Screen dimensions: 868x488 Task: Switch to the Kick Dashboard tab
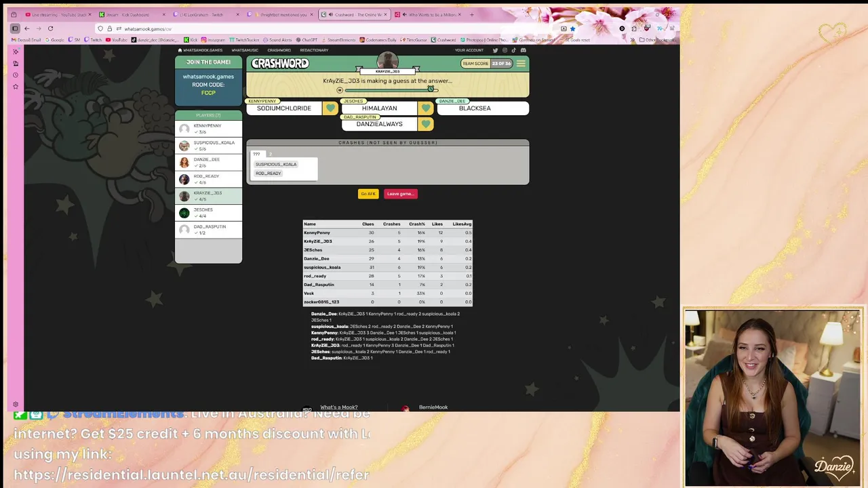(132, 14)
